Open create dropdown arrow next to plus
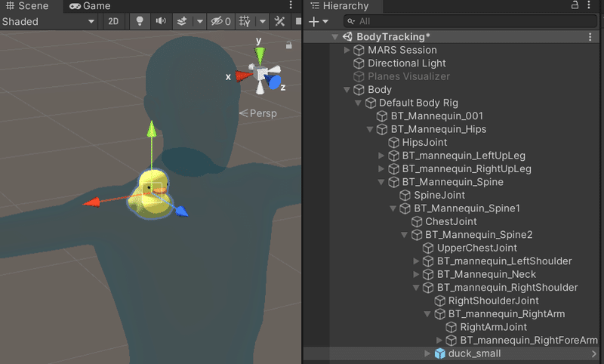 (x=325, y=22)
